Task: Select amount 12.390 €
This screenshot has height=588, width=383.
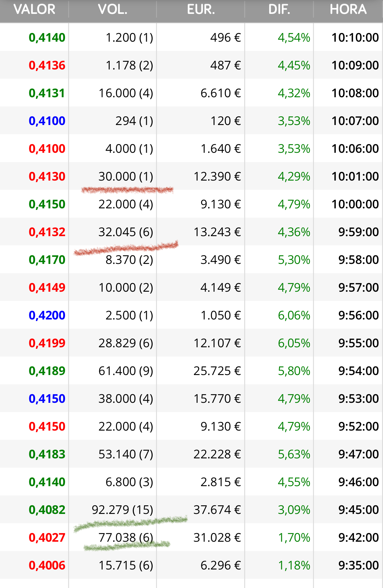Action: point(217,177)
